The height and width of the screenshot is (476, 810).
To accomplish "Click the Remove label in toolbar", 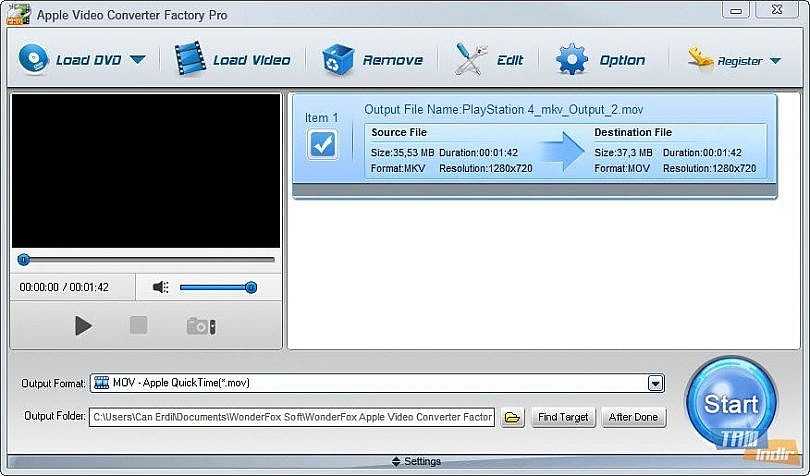I will click(x=393, y=60).
